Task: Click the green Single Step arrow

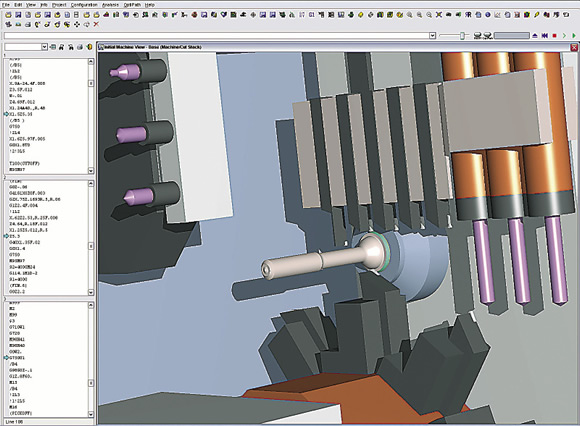Action: coord(564,36)
